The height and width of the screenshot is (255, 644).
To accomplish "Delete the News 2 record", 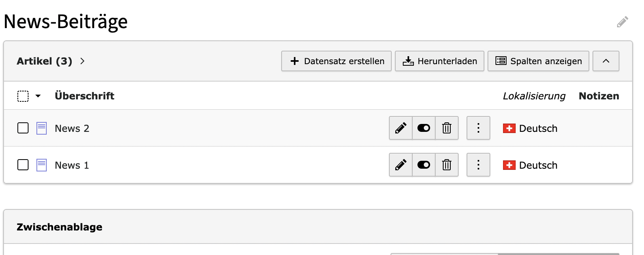I will pos(447,128).
